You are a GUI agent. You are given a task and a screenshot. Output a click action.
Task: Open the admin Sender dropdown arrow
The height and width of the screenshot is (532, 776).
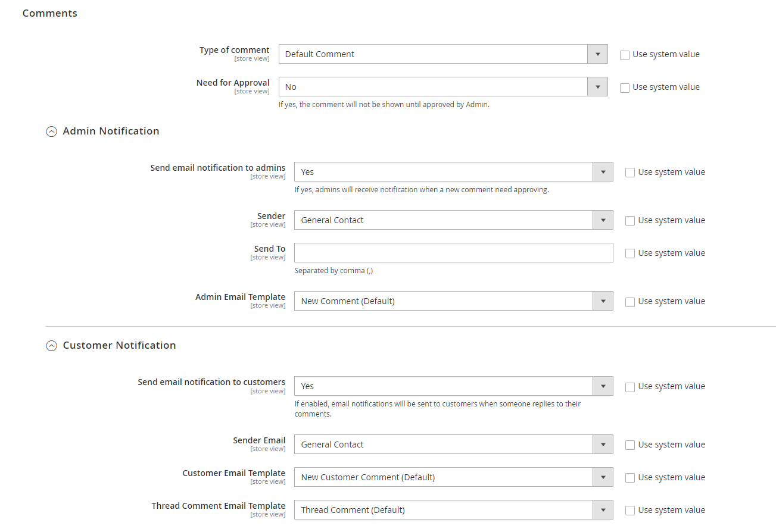[x=603, y=220]
